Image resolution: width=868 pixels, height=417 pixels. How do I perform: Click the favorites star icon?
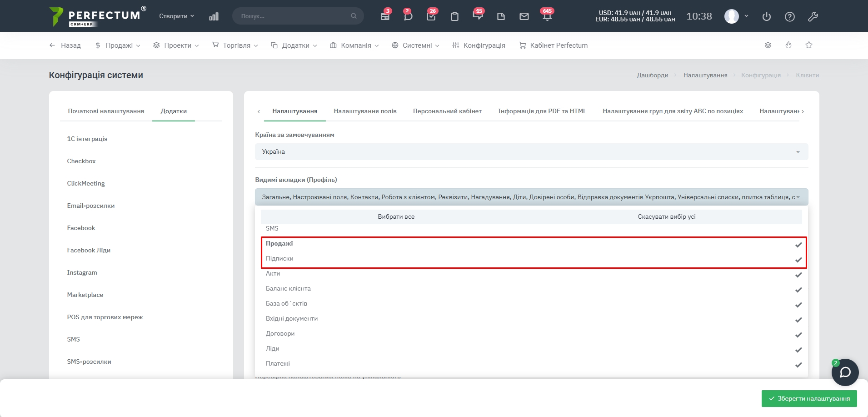click(809, 45)
